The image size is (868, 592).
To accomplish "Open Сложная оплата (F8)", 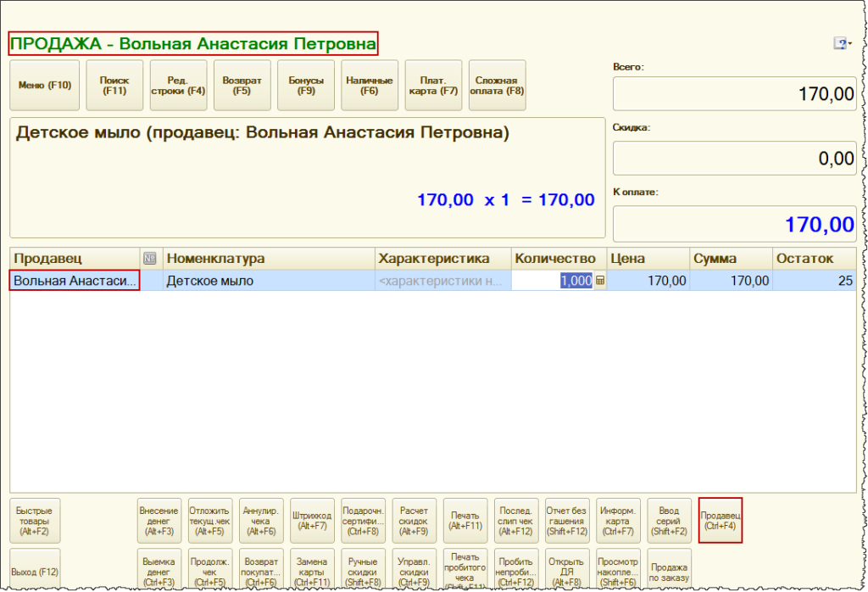I will (498, 86).
